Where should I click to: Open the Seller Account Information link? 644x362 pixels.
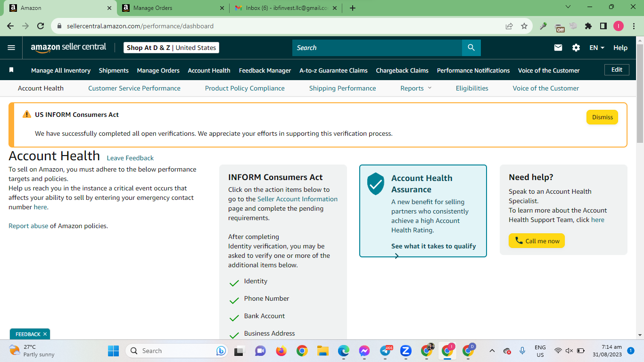[297, 199]
